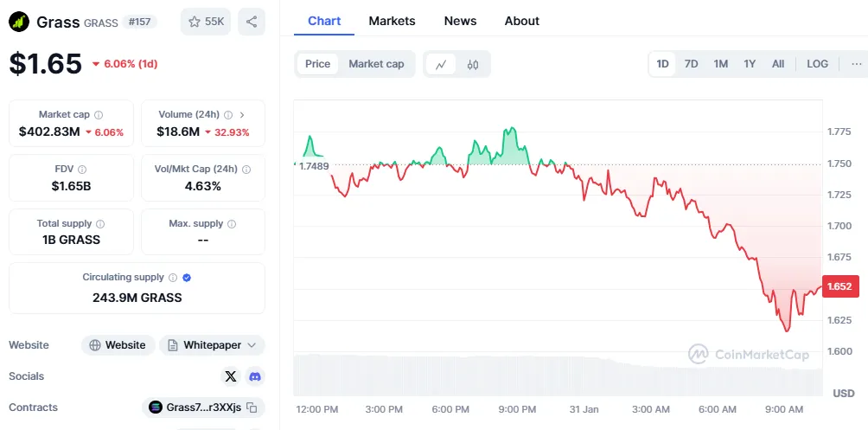Toggle chart to Market cap view
The width and height of the screenshot is (868, 430).
click(376, 64)
